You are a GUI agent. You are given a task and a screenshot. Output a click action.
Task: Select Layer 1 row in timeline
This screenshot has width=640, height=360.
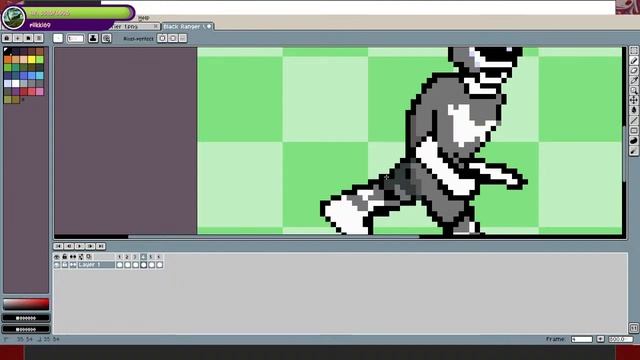click(96, 265)
